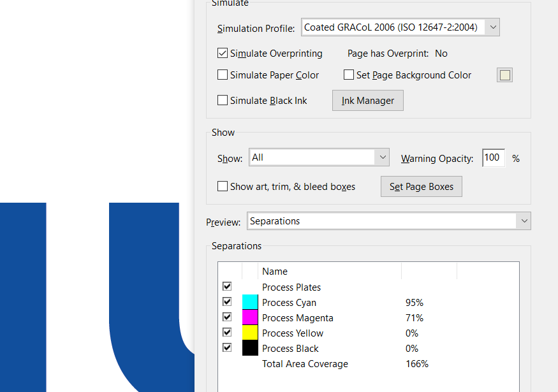558x392 pixels.
Task: Select the Process Black row name
Action: point(290,349)
